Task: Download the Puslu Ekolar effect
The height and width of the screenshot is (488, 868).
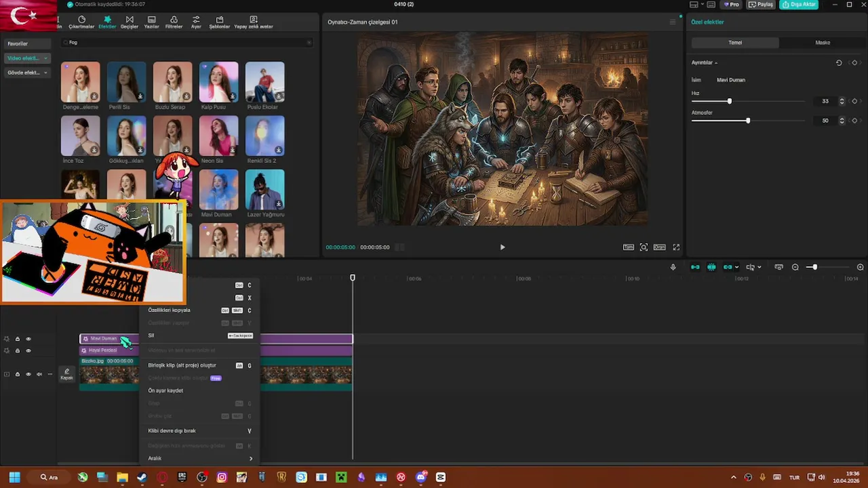Action: [x=279, y=96]
